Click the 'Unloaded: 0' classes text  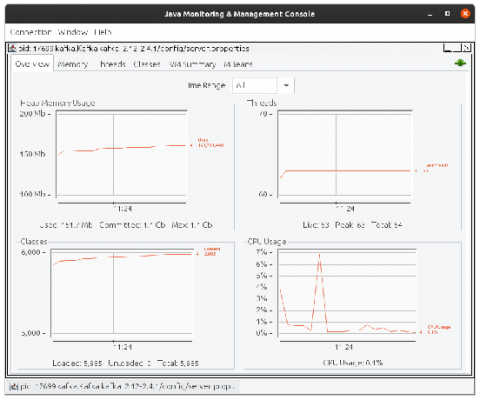click(x=129, y=363)
